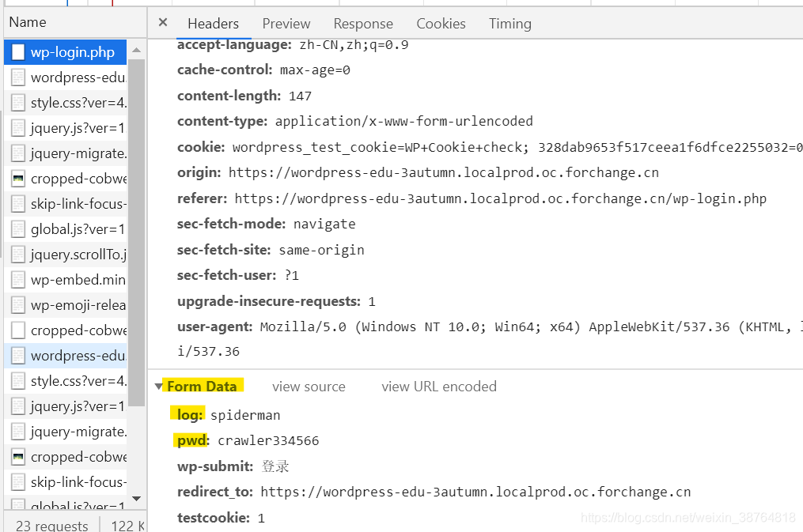
Task: Click 'view URL encoded' link
Action: 439,387
